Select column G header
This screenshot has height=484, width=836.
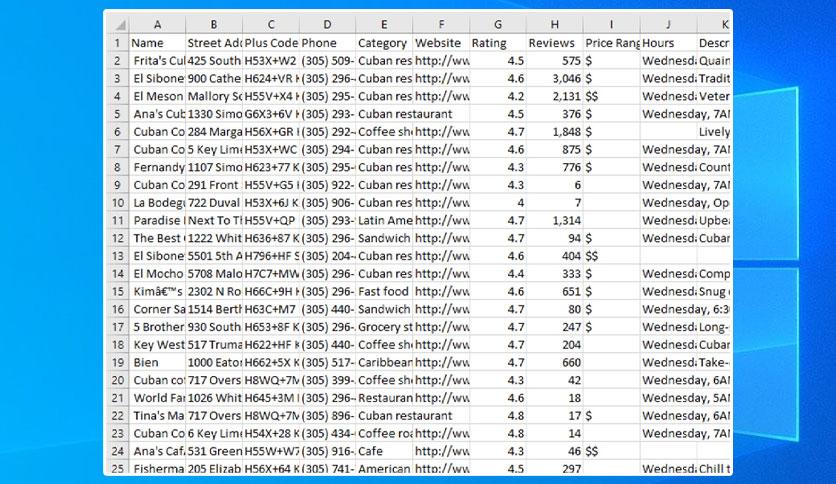pos(498,25)
